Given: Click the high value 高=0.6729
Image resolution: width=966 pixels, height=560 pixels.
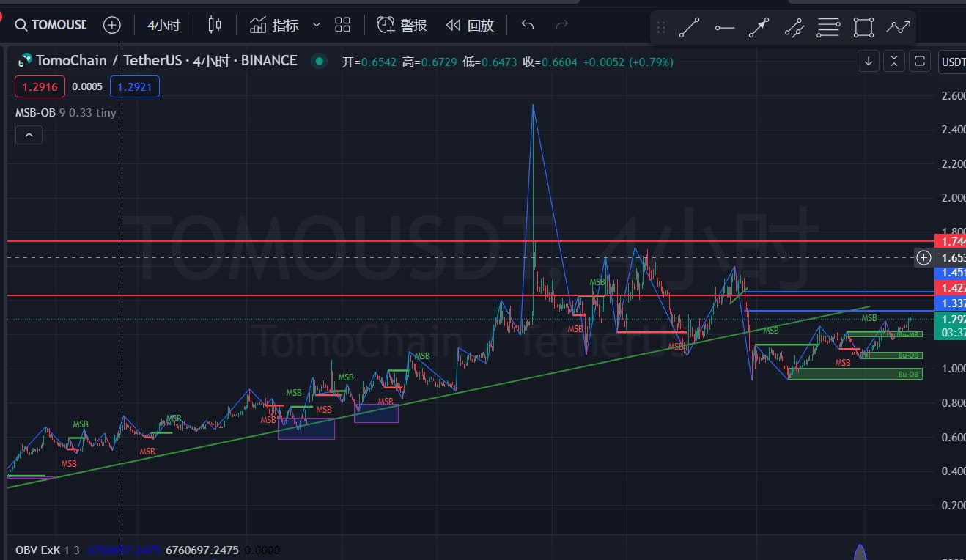Looking at the screenshot, I should click(429, 62).
